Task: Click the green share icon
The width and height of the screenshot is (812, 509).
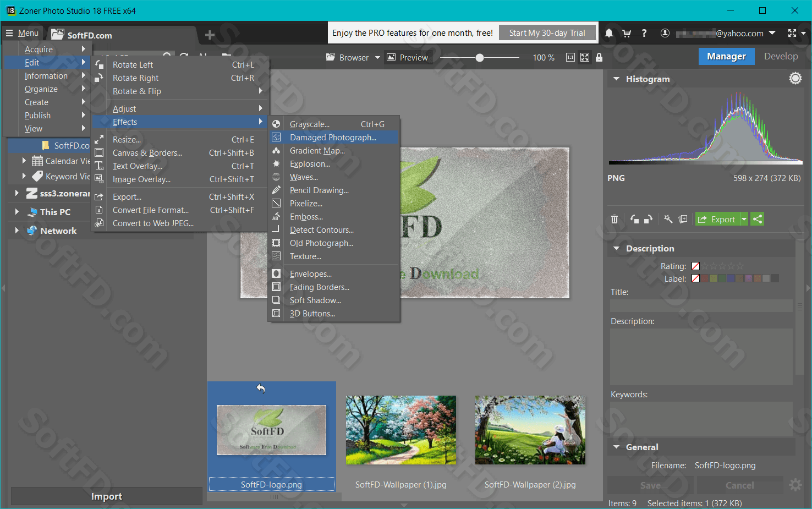Action: 758,219
